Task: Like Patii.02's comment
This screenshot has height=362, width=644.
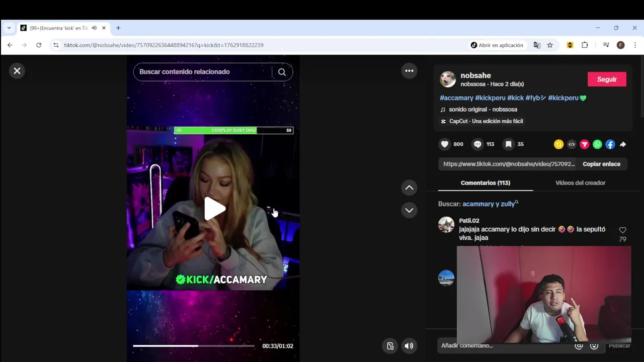Action: (x=622, y=230)
